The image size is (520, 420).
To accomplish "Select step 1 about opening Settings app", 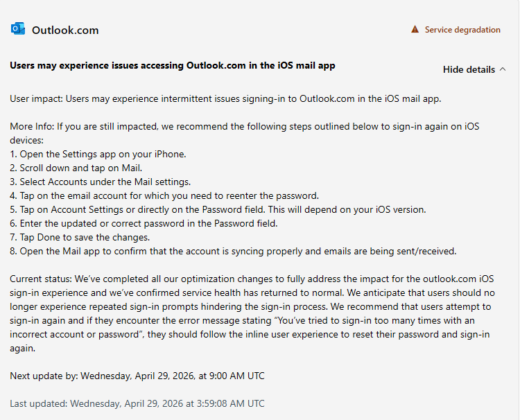I will point(98,154).
